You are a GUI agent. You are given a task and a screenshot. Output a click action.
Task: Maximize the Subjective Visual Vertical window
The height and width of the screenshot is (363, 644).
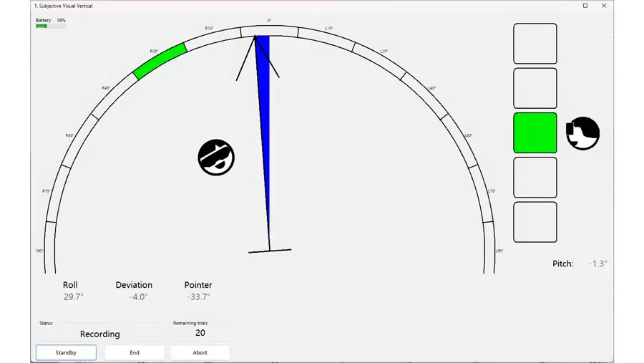(x=585, y=6)
